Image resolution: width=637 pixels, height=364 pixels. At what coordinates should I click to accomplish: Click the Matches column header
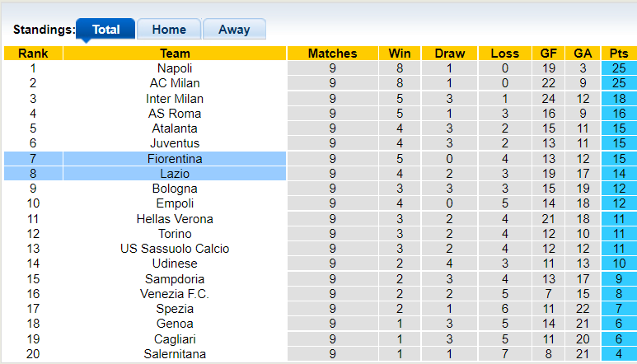(332, 54)
